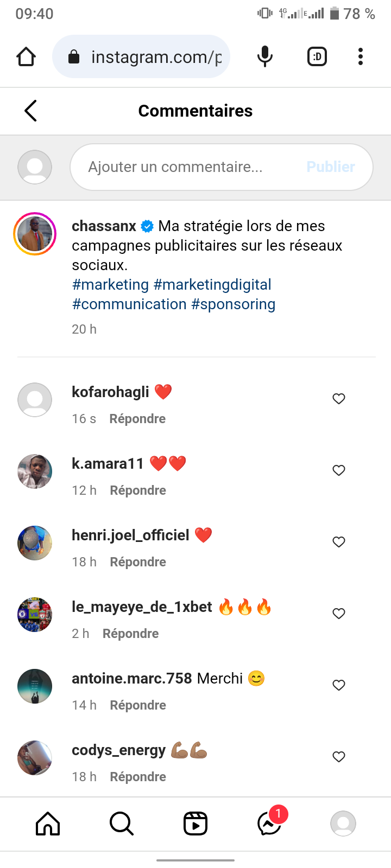Open Instagram home feed from bottom bar
Image resolution: width=391 pixels, height=868 pixels.
coord(48,824)
